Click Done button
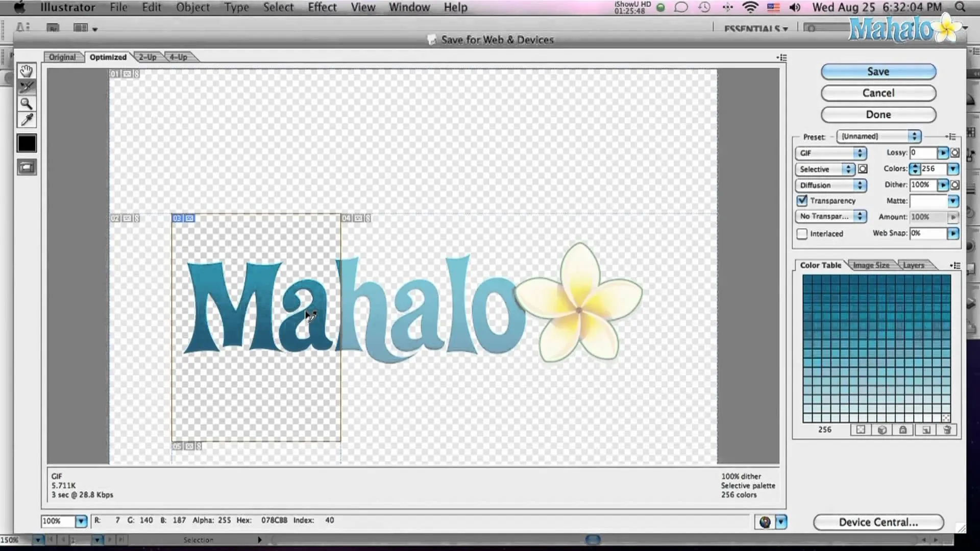 point(878,115)
